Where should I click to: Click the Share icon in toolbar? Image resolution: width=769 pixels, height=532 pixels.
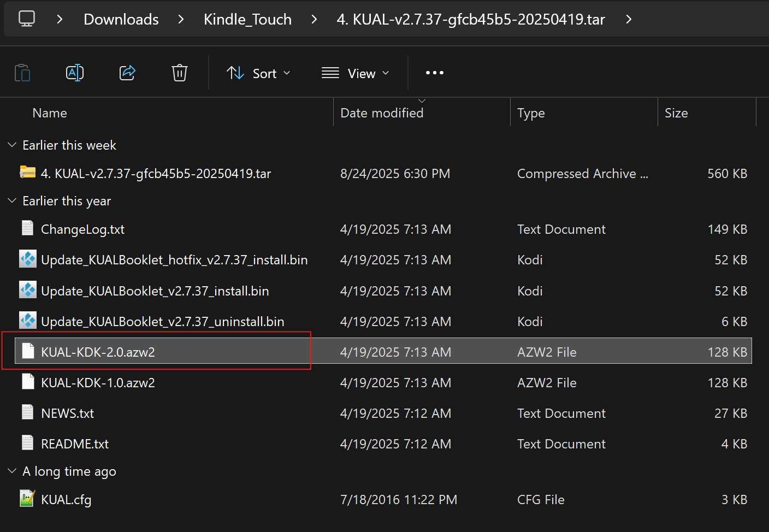click(x=127, y=73)
